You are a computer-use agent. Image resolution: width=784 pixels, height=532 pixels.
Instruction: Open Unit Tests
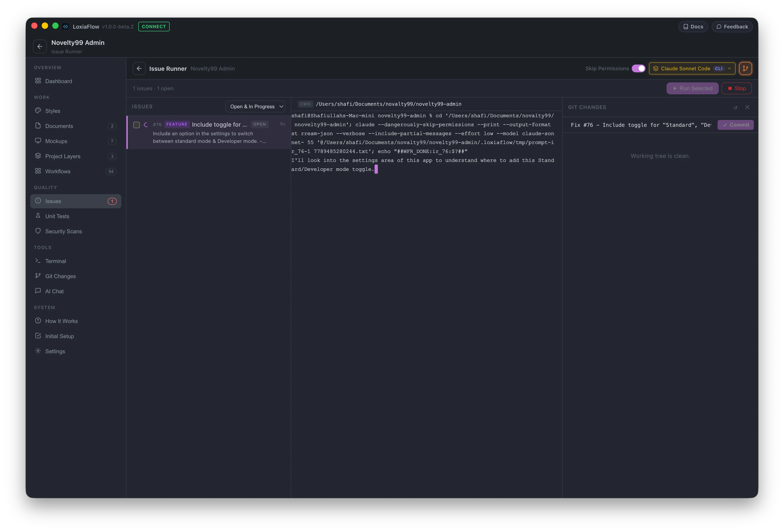point(76,216)
